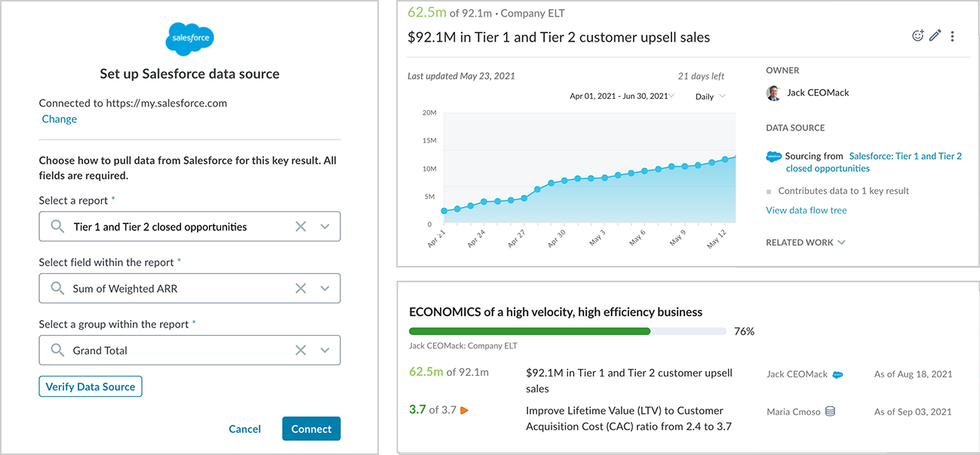Click the Jack CEOMack: Company ELT label
Viewport: 980px width, 455px height.
(463, 346)
